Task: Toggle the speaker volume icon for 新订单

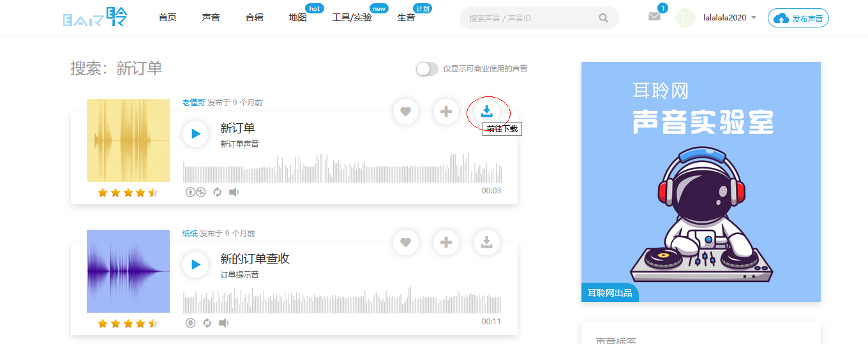Action: pos(234,192)
